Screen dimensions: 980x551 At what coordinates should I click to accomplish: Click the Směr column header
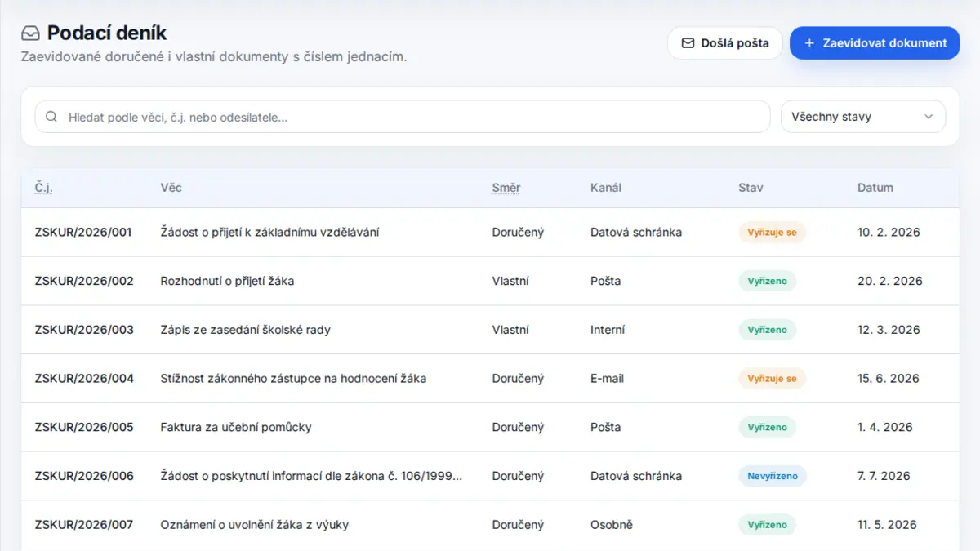pyautogui.click(x=506, y=188)
